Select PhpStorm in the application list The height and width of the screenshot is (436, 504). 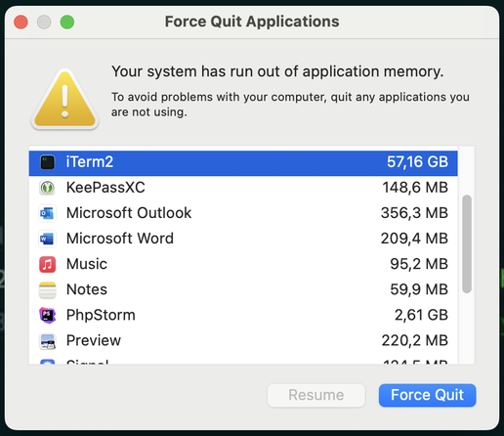pyautogui.click(x=243, y=315)
